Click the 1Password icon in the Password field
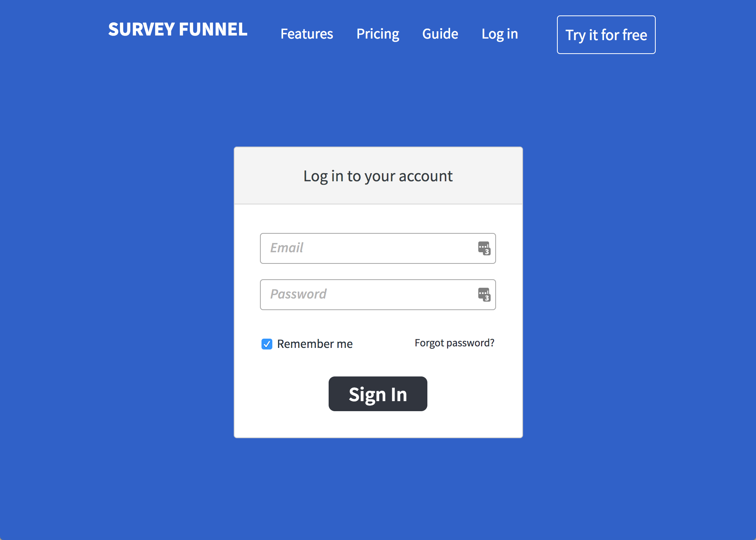This screenshot has width=756, height=540. pyautogui.click(x=484, y=295)
